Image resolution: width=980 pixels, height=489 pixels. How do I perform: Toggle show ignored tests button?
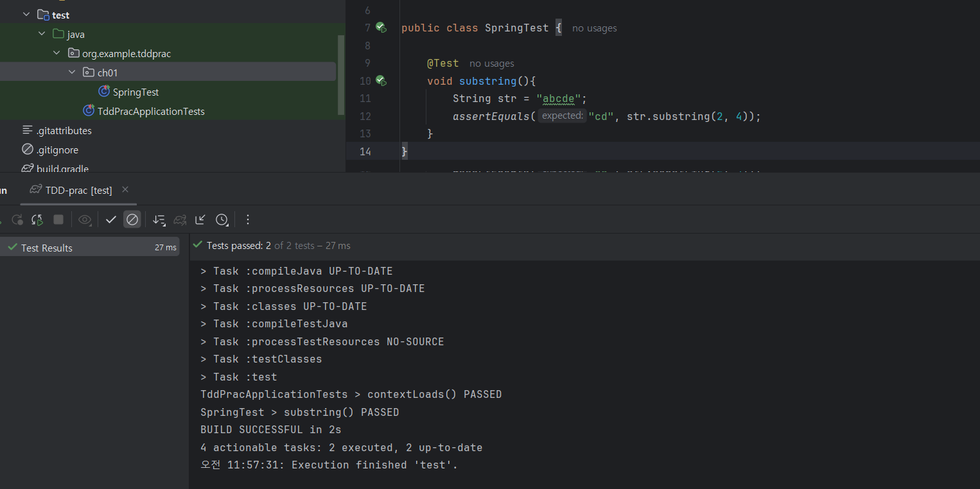point(132,219)
